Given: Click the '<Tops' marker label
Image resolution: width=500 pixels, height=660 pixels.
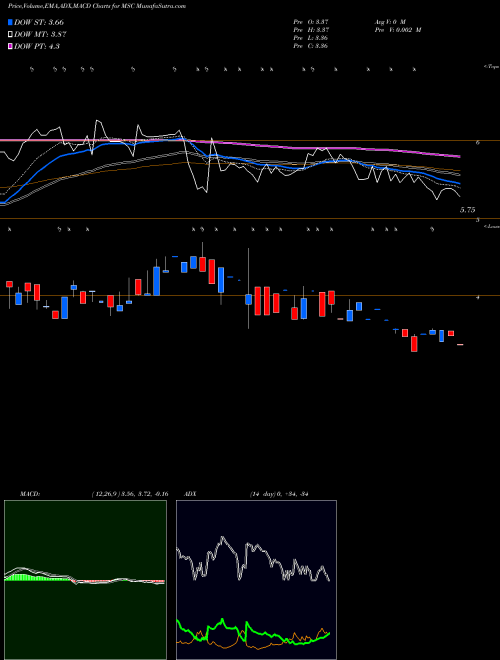Looking at the screenshot, I should tap(491, 67).
